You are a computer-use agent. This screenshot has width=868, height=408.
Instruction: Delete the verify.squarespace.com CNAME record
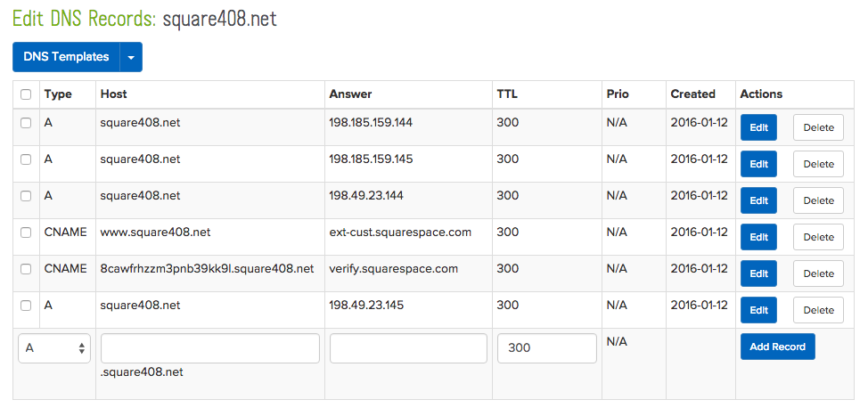(x=818, y=273)
